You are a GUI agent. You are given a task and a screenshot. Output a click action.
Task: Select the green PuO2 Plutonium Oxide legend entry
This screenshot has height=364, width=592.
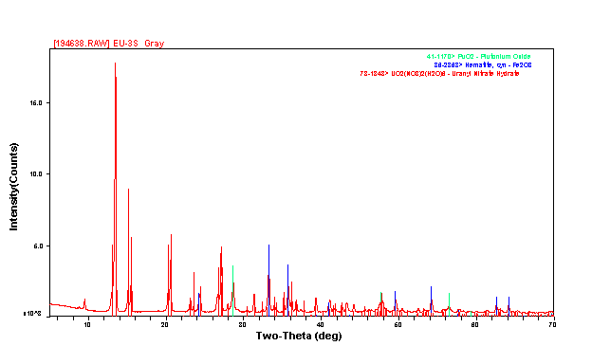point(478,57)
